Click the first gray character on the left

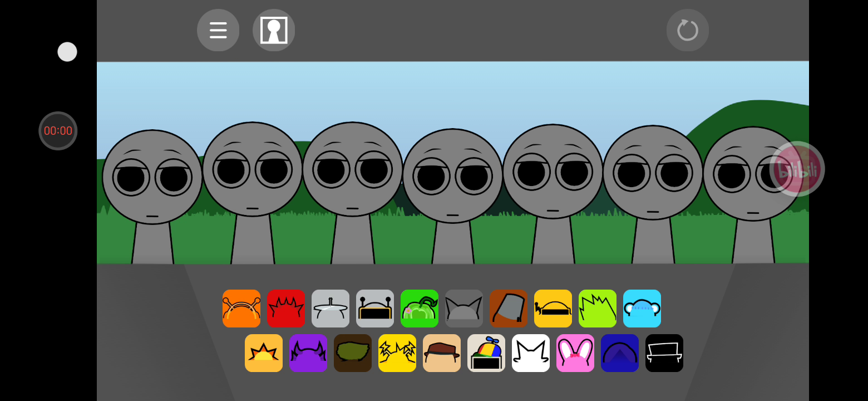(x=152, y=184)
